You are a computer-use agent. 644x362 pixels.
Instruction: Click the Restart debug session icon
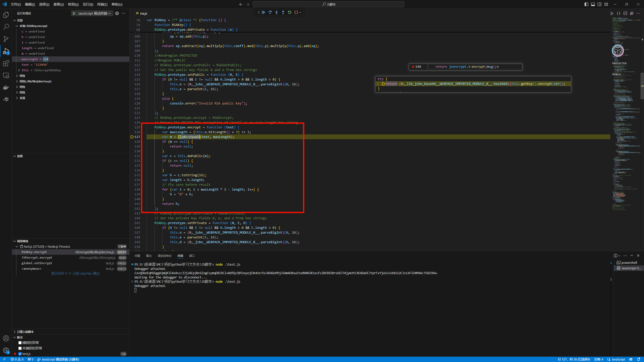click(290, 12)
